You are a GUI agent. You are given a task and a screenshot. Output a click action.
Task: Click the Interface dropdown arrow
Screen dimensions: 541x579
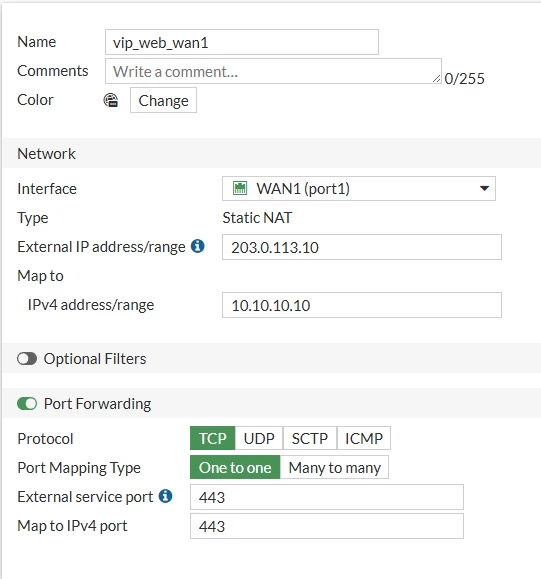pyautogui.click(x=484, y=188)
